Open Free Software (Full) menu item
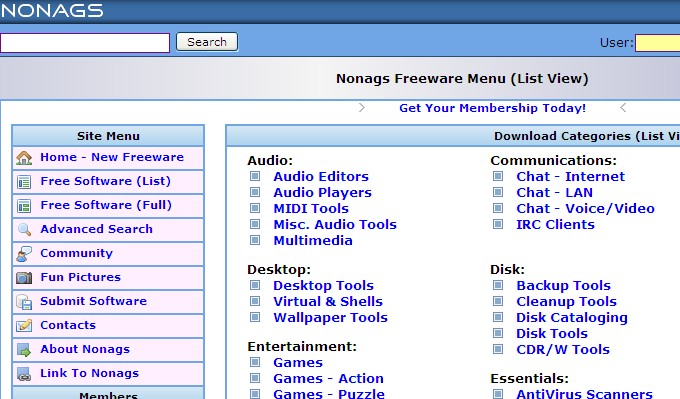Image resolution: width=680 pixels, height=399 pixels. click(106, 205)
